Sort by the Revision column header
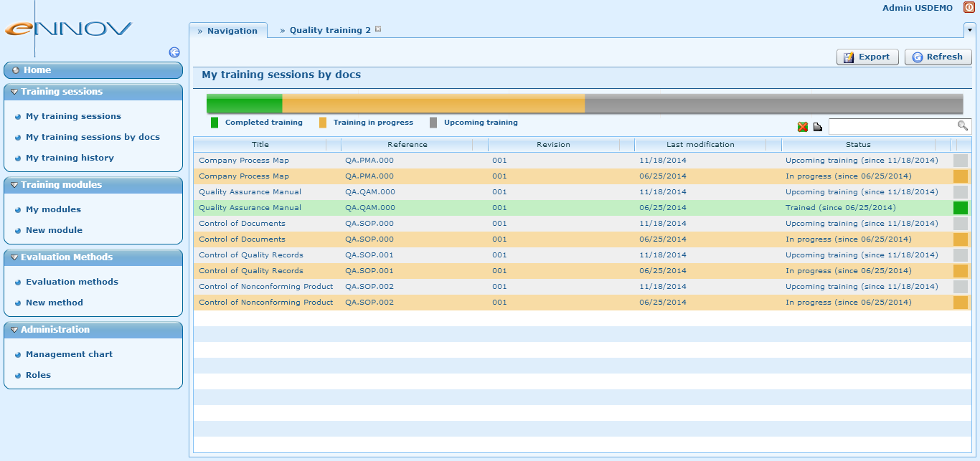The image size is (980, 461). [x=553, y=144]
